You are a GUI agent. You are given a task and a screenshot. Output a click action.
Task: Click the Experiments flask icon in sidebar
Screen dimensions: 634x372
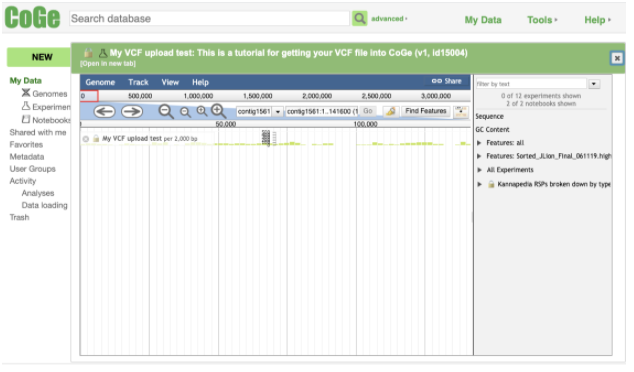(26, 106)
